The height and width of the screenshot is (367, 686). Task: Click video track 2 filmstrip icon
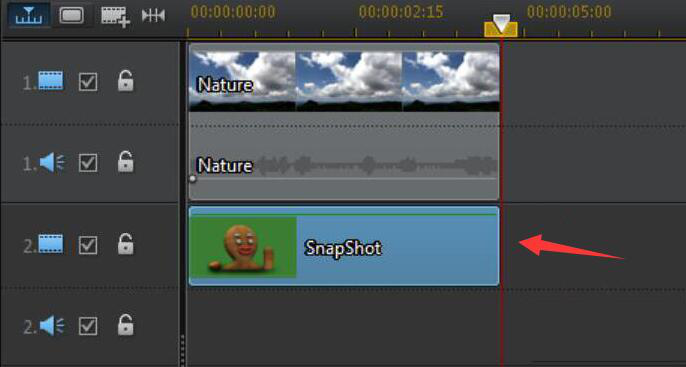coord(51,245)
